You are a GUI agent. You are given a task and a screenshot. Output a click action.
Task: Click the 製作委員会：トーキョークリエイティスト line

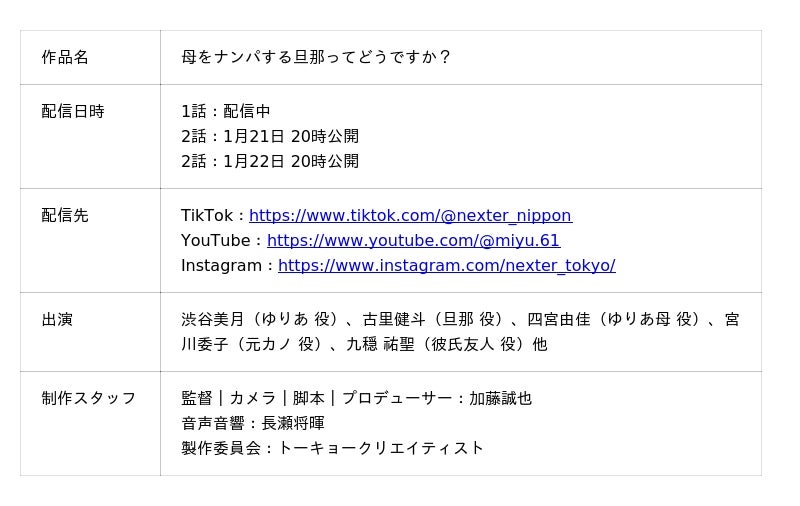point(332,448)
